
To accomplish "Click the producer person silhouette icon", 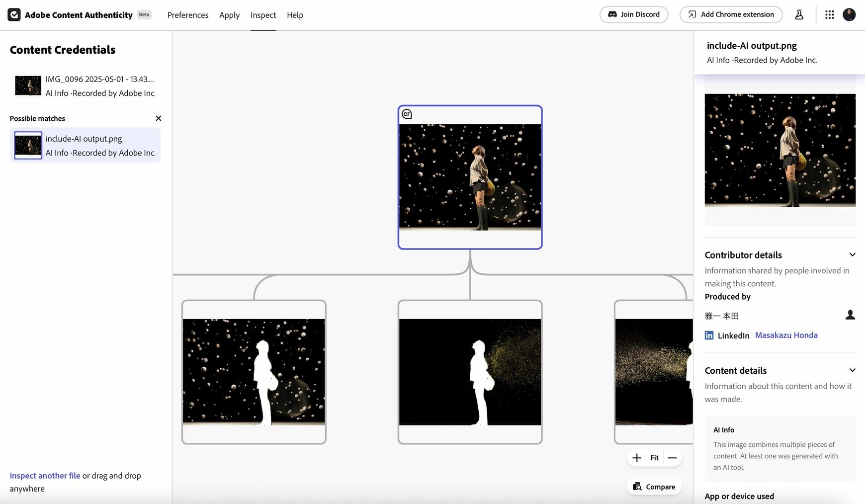I will (850, 315).
